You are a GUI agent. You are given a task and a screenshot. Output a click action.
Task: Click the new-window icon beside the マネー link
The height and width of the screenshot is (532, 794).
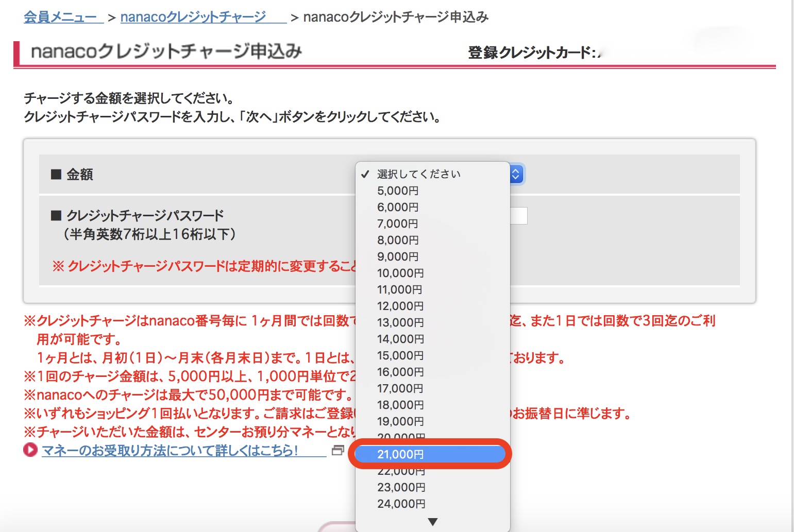pos(338,450)
